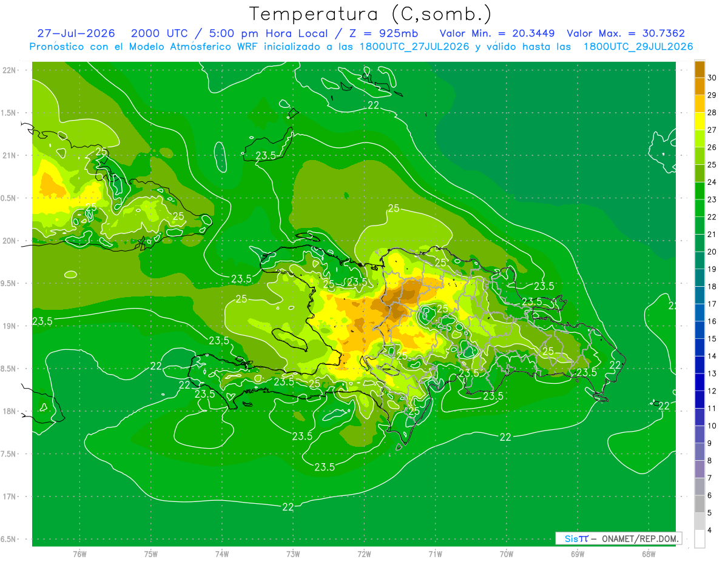
Task: Click the legend value label "26"
Action: click(x=712, y=147)
